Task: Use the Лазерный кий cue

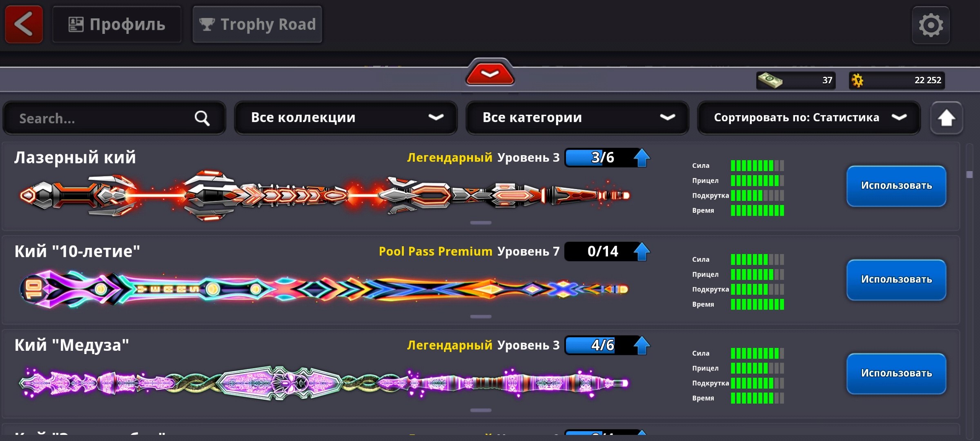Action: [x=896, y=186]
